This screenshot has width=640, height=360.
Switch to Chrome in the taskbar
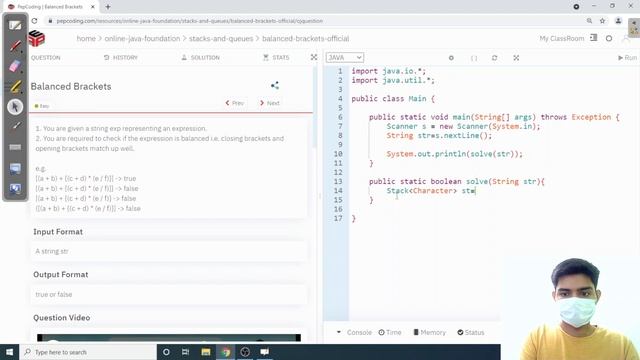pos(226,352)
